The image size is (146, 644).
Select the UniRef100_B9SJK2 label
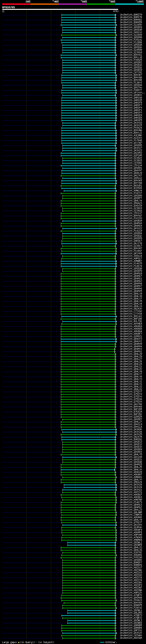coord(131,316)
